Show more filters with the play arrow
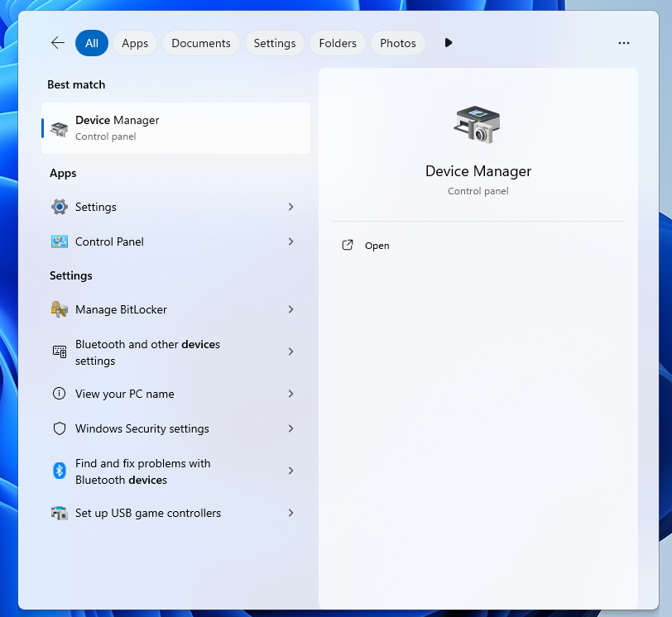The height and width of the screenshot is (617, 672). click(449, 43)
